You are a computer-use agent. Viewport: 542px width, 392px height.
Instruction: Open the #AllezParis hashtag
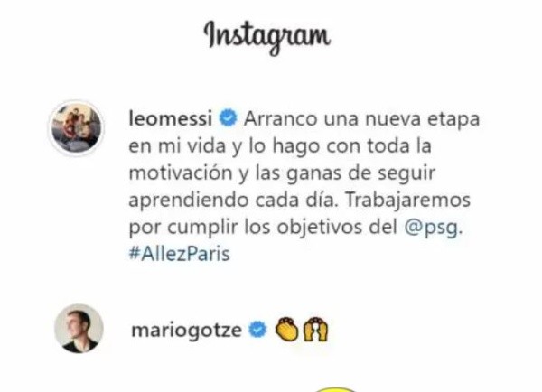pos(179,254)
